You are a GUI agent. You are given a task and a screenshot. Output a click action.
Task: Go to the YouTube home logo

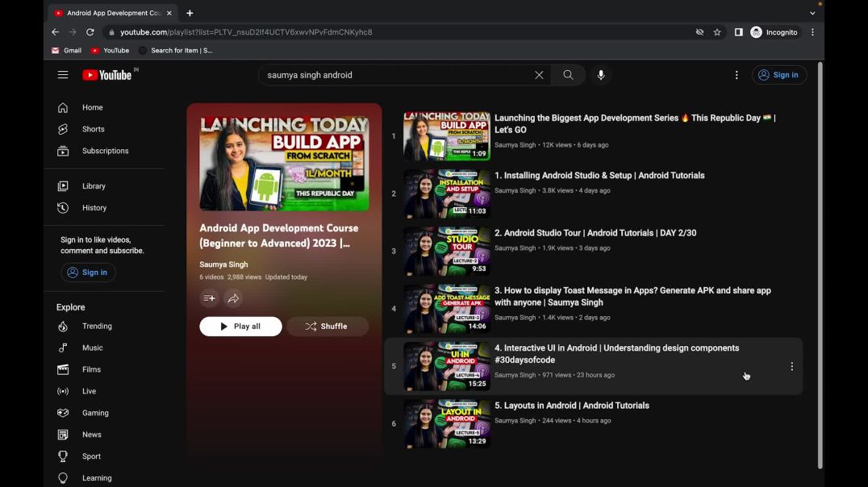[107, 75]
